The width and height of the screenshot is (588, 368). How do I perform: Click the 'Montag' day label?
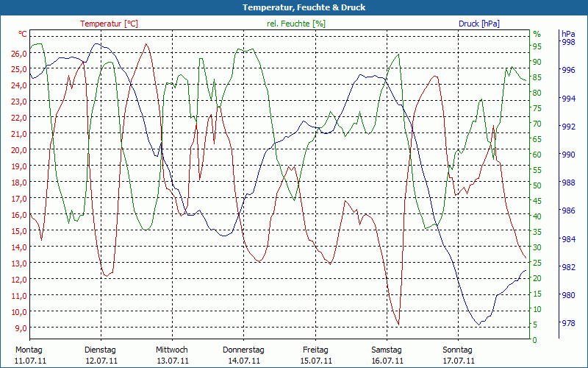tap(29, 350)
